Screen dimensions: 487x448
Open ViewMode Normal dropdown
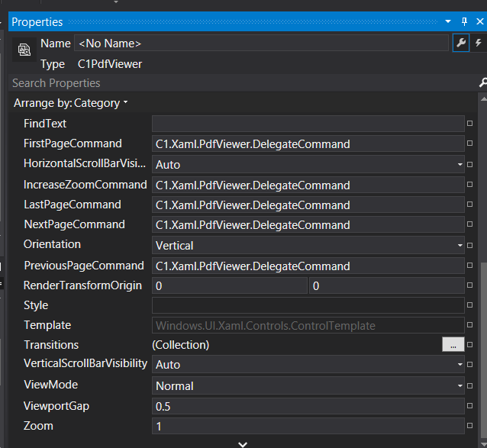pyautogui.click(x=308, y=385)
